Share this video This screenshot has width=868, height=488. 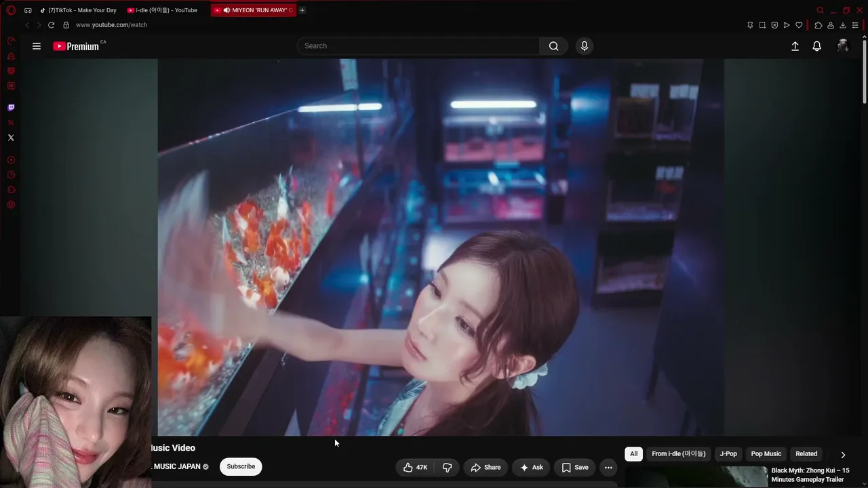point(486,467)
